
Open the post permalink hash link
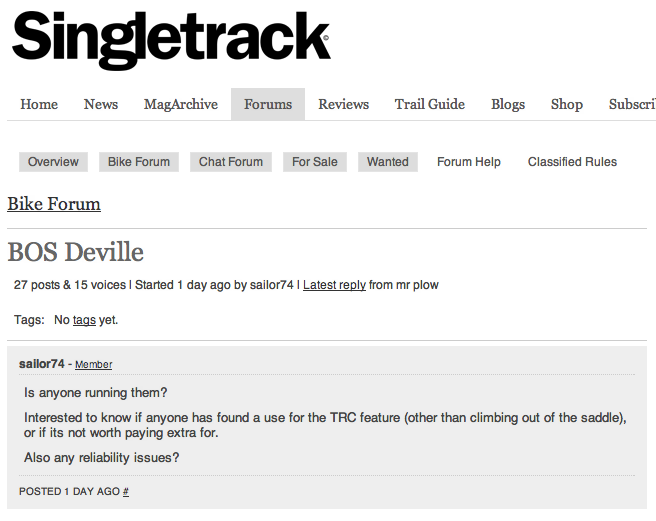point(126,492)
